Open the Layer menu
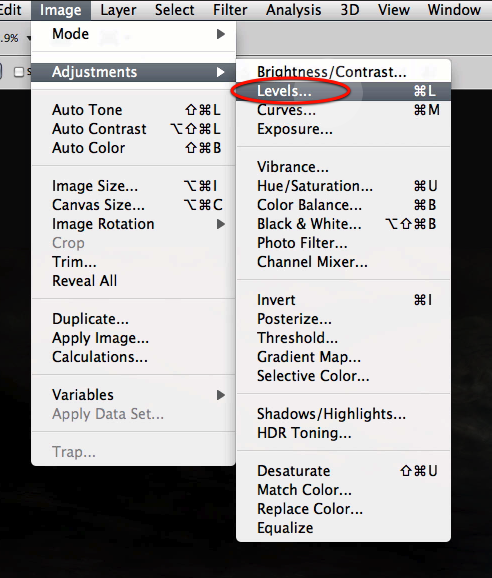Screen dimensions: 492x578 (x=118, y=10)
